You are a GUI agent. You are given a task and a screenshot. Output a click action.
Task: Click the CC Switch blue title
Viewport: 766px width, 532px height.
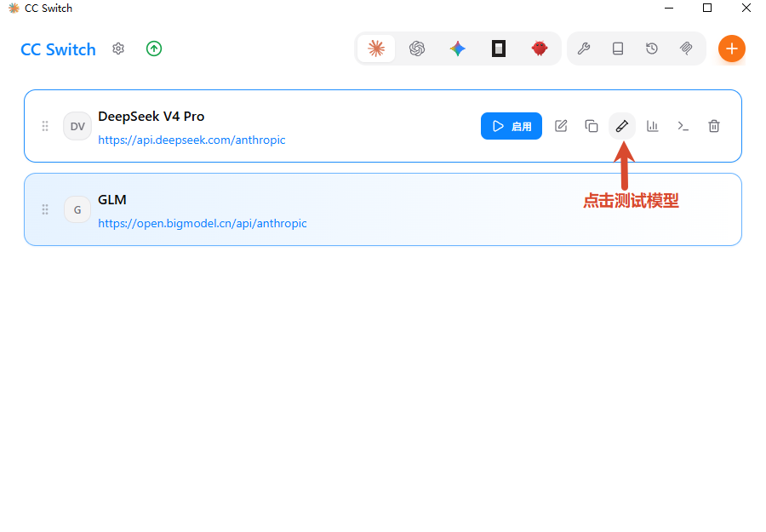[58, 49]
